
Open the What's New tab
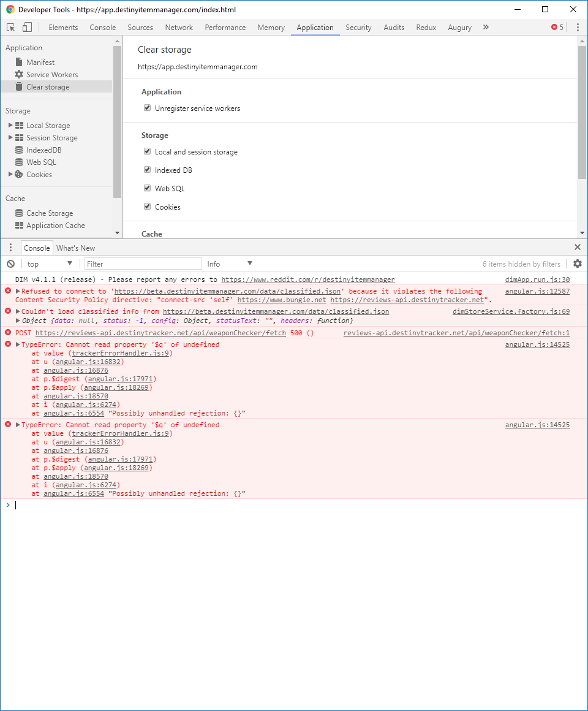pyautogui.click(x=75, y=248)
